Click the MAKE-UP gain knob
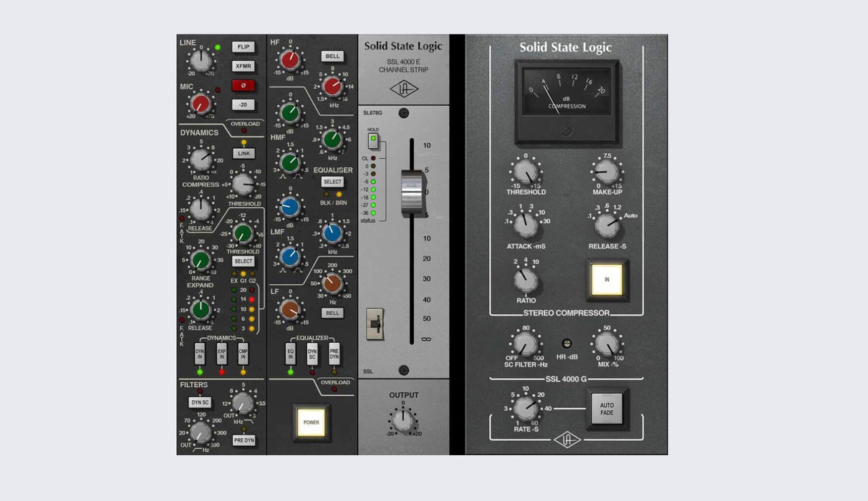Viewport: 868px width, 501px height. pyautogui.click(x=607, y=172)
